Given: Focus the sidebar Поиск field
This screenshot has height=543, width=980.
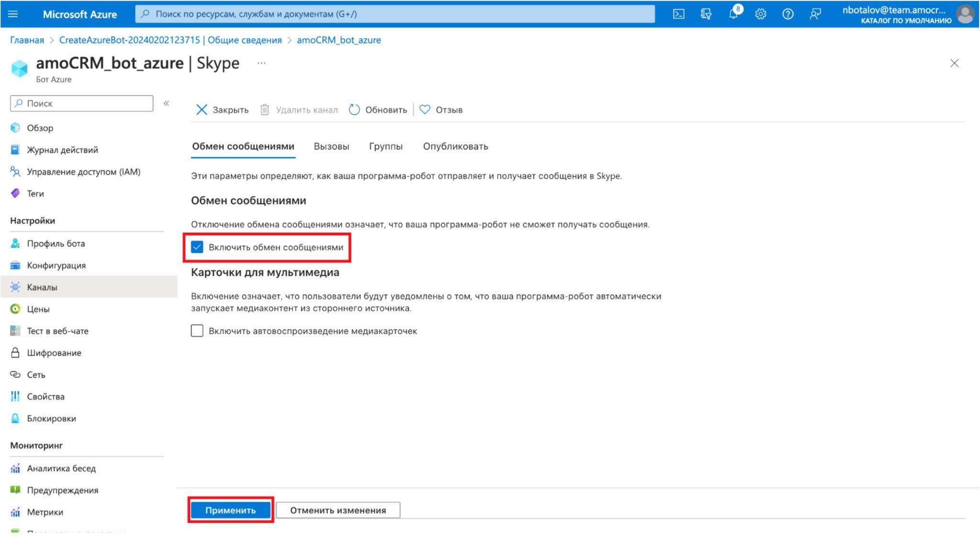Looking at the screenshot, I should pyautogui.click(x=82, y=103).
